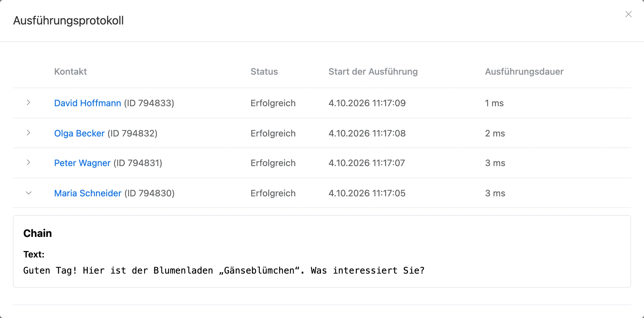
Task: Click the Gänseblümchen greeting text
Action: (224, 270)
